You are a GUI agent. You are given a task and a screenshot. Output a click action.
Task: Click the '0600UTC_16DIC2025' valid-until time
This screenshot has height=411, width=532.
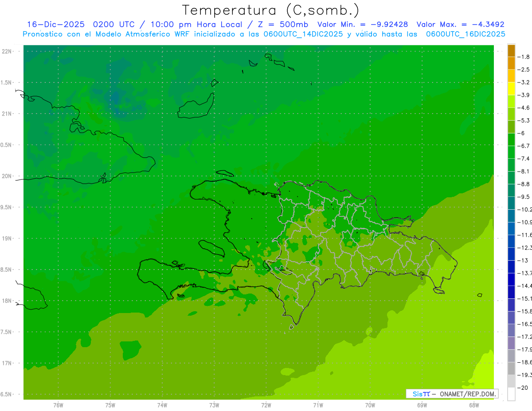pyautogui.click(x=465, y=34)
